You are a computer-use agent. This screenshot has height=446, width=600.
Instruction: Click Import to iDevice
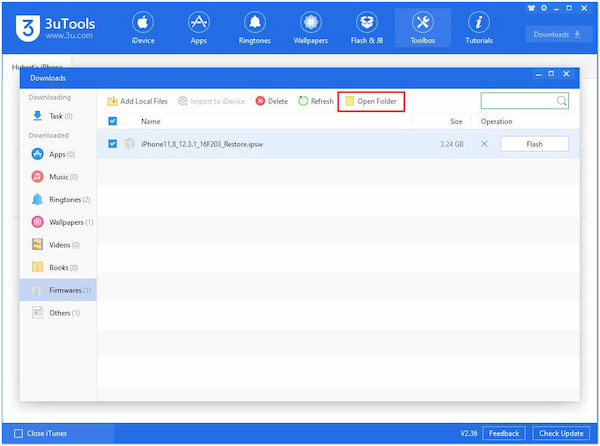212,101
